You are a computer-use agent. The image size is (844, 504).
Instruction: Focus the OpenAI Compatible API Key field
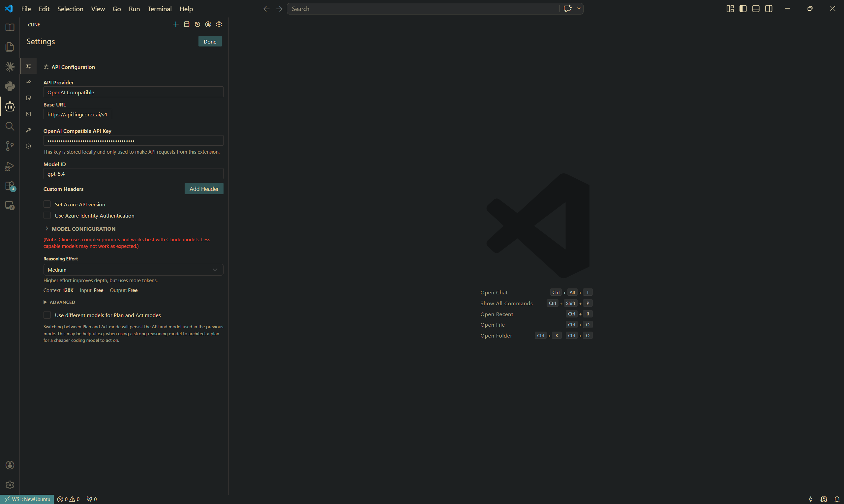coord(133,141)
